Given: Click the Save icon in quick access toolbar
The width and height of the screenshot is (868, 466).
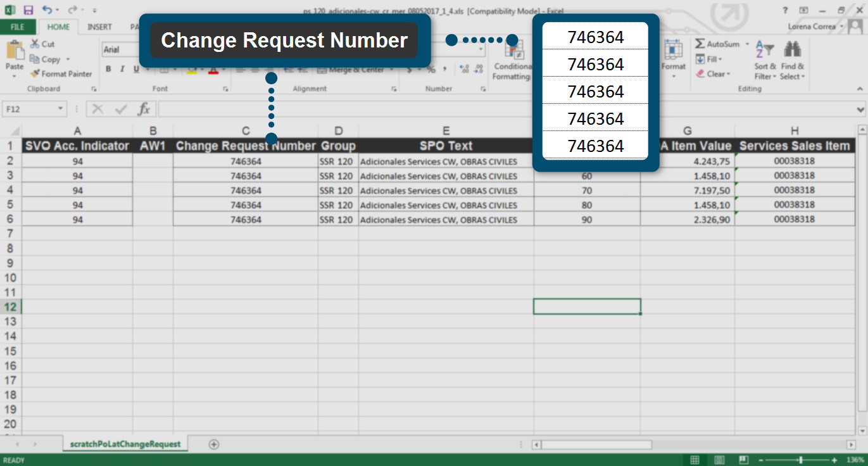Looking at the screenshot, I should pyautogui.click(x=28, y=10).
